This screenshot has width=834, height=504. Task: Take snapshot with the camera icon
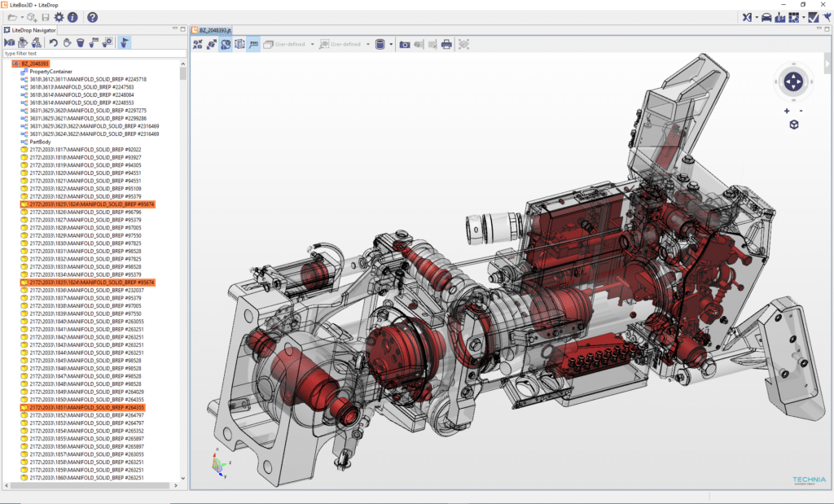click(405, 44)
